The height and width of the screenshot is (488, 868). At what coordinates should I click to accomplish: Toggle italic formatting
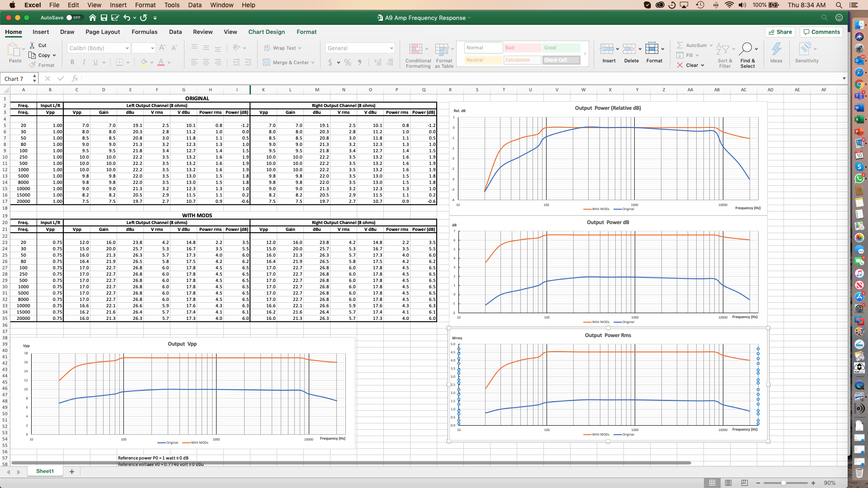(x=84, y=62)
